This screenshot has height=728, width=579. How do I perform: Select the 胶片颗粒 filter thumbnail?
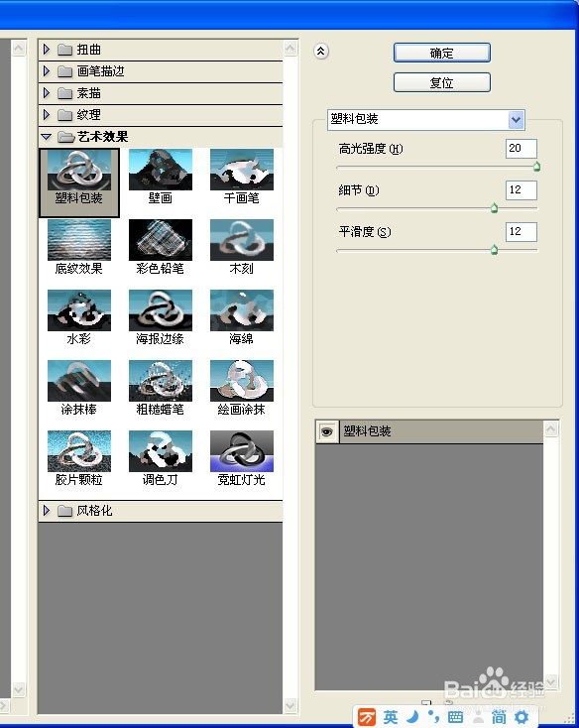(79, 451)
